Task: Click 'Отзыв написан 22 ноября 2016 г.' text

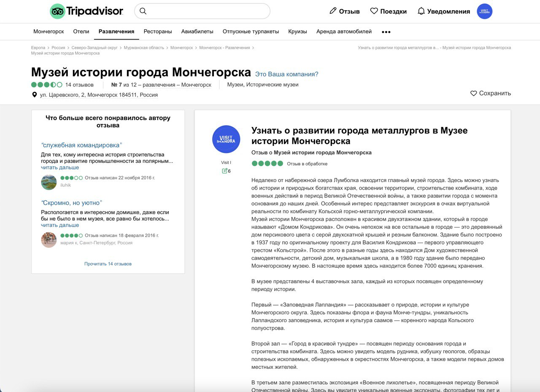Action: click(120, 178)
